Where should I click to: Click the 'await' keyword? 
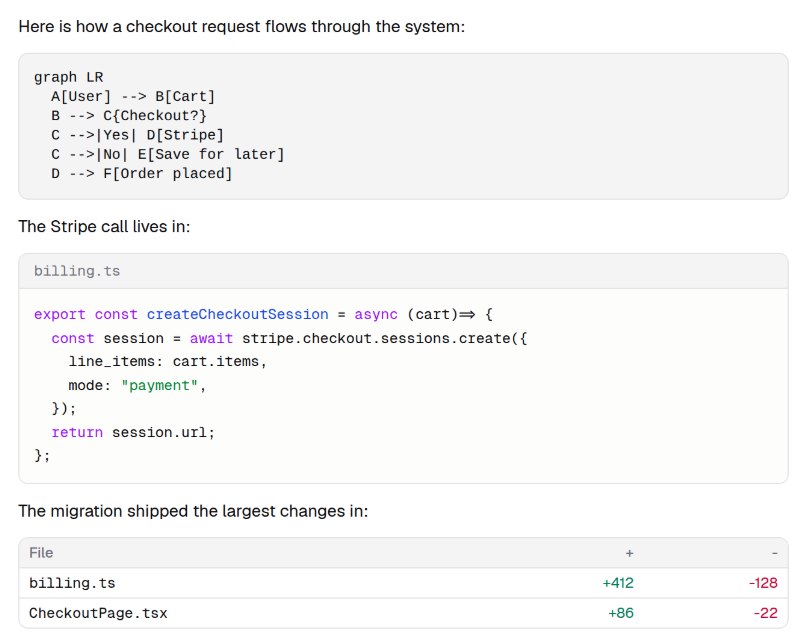[x=211, y=338]
